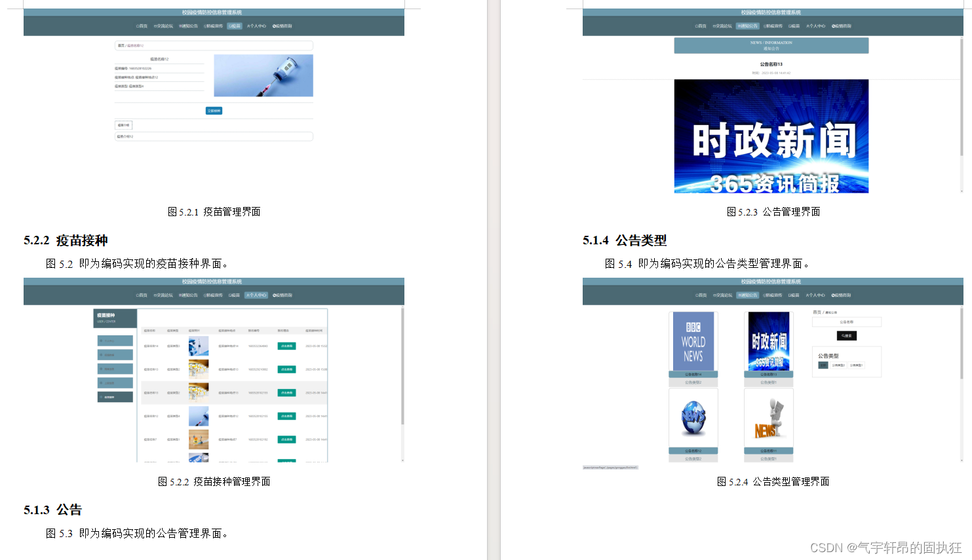The height and width of the screenshot is (560, 972).
Task: Click caption 图5.2.3 公告管理界面
Action: click(x=773, y=212)
